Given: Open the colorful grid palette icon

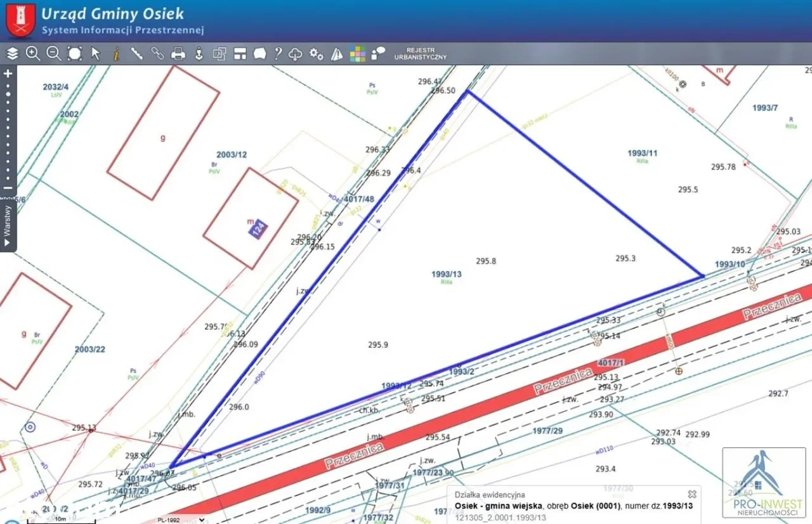Looking at the screenshot, I should (358, 54).
